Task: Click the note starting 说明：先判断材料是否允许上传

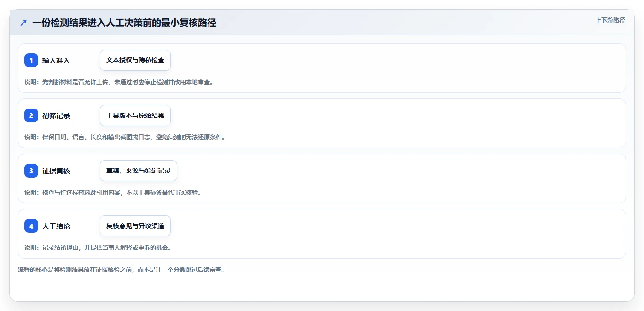Action: tap(119, 82)
